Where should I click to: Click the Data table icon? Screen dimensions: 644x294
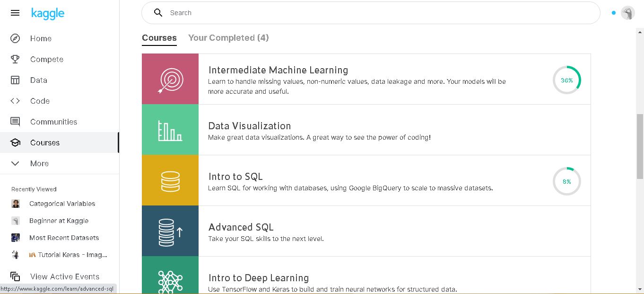click(15, 80)
